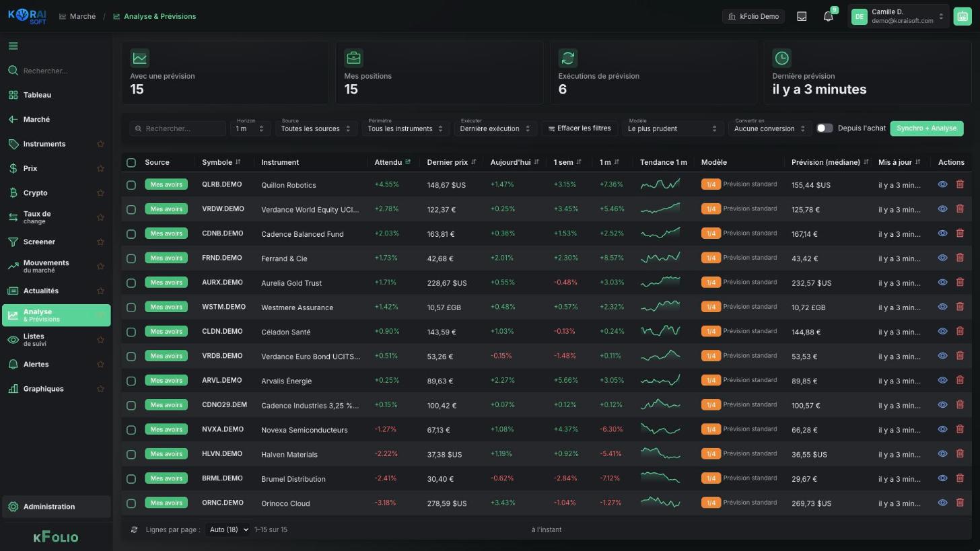Viewport: 980px width, 551px height.
Task: Open the Exécuter Dernière exécution dropdown
Action: click(x=495, y=128)
